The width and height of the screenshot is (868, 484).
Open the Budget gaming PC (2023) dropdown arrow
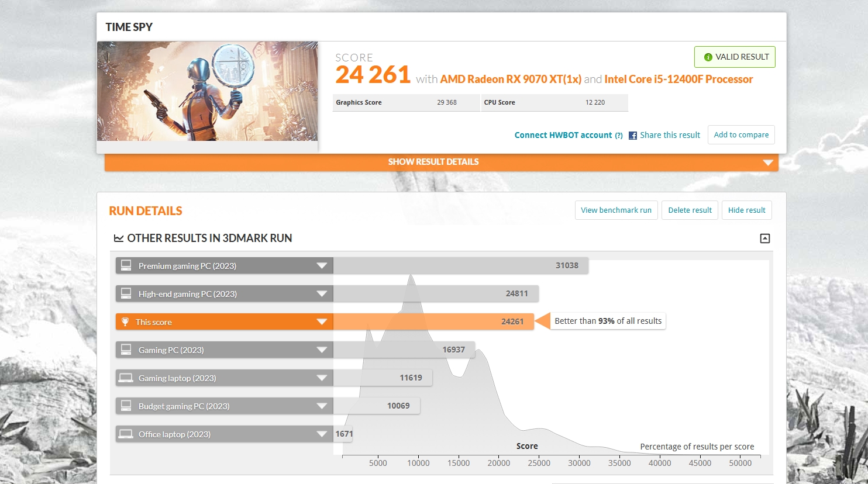[322, 406]
